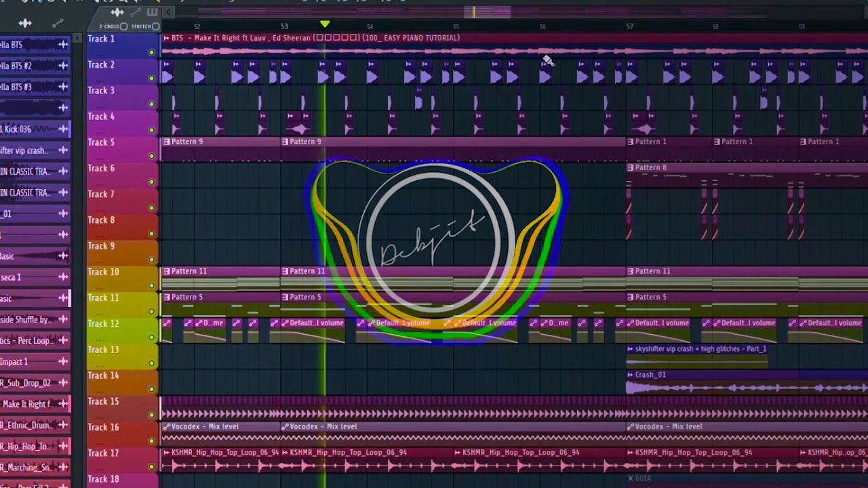Open Track 3 options via its three dots
Image resolution: width=868 pixels, height=488 pixels.
(x=101, y=106)
